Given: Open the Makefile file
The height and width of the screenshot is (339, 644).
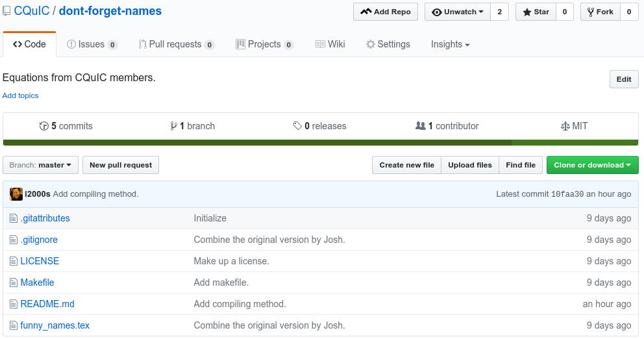Looking at the screenshot, I should coord(38,282).
